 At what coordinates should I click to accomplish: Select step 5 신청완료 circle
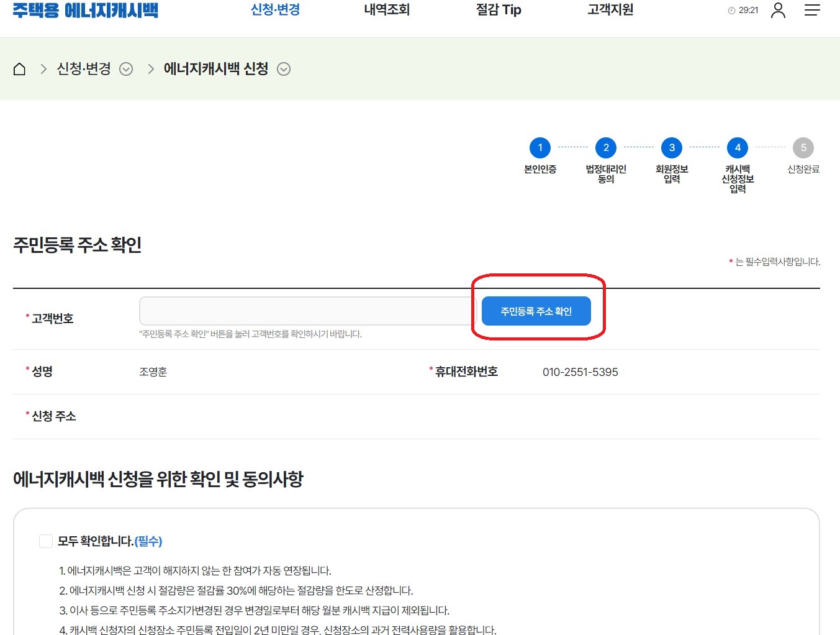pos(803,148)
